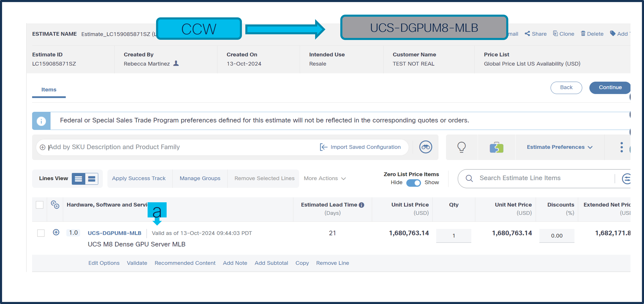Click Manage Groups
Image resolution: width=644 pixels, height=304 pixels.
[200, 179]
